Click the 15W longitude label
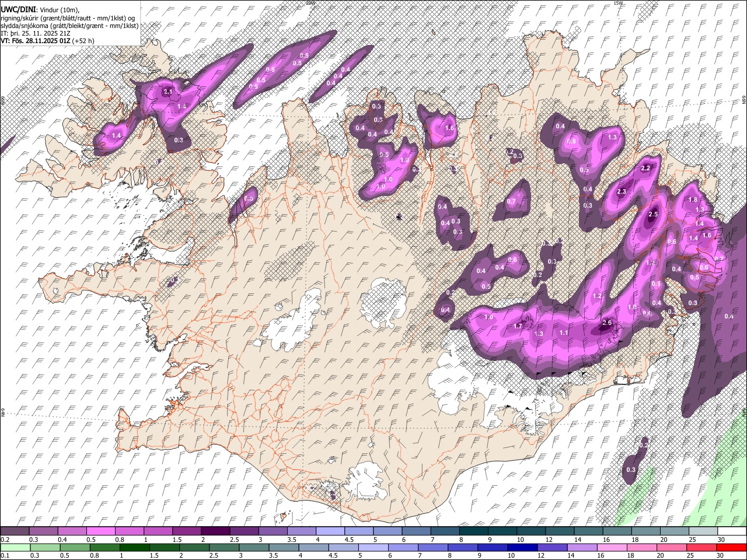The image size is (747, 560). tap(619, 3)
